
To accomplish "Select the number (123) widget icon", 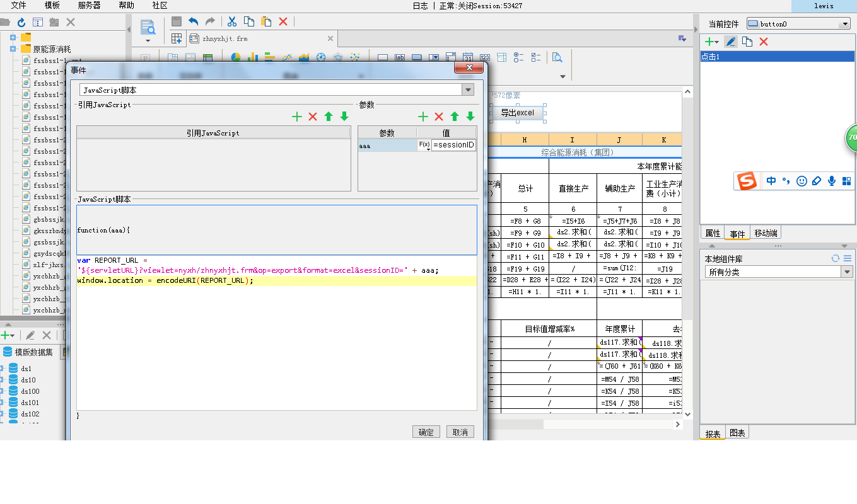I will click(485, 57).
